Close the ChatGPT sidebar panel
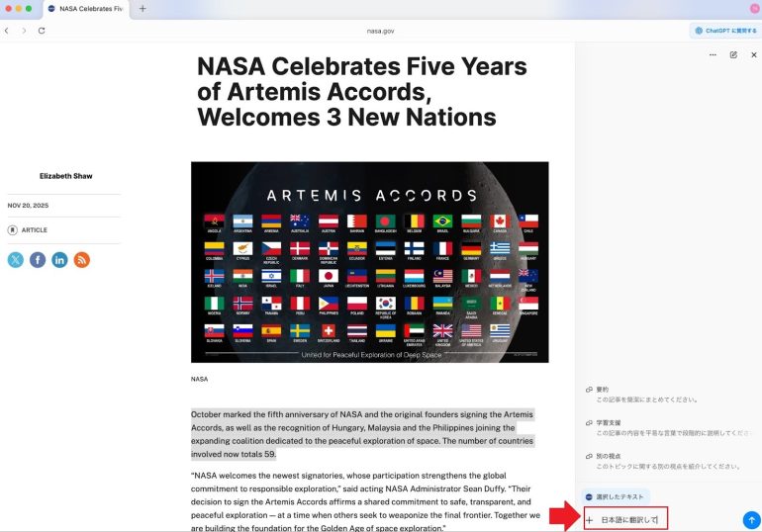The width and height of the screenshot is (762, 532). point(753,55)
